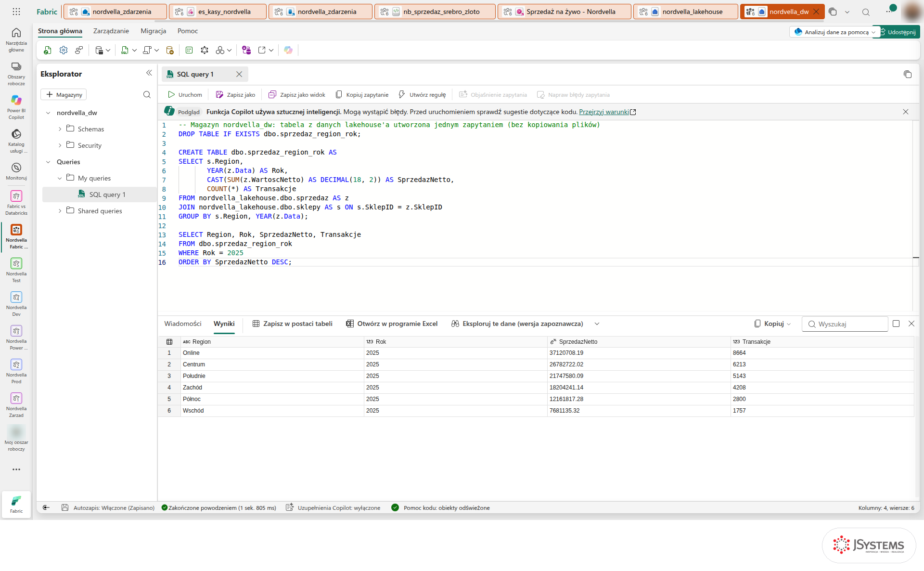
Task: Click the Wyszukaj search field
Action: tap(845, 324)
